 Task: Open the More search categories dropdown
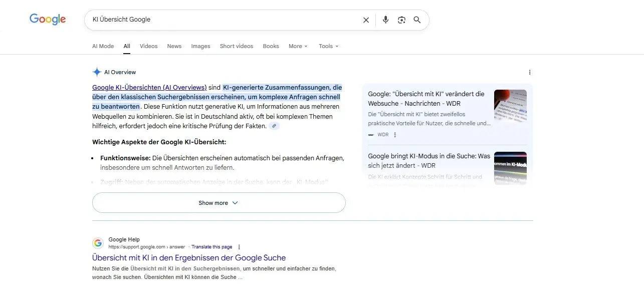coord(298,46)
